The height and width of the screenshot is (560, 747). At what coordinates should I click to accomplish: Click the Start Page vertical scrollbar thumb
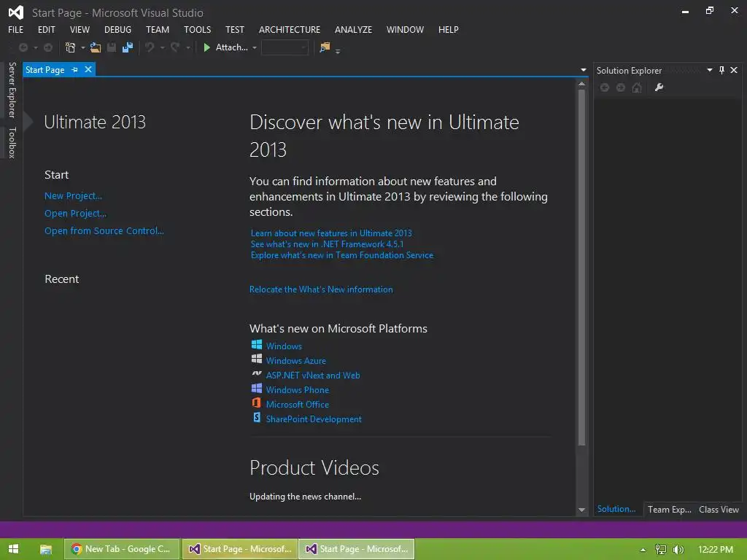(581, 267)
